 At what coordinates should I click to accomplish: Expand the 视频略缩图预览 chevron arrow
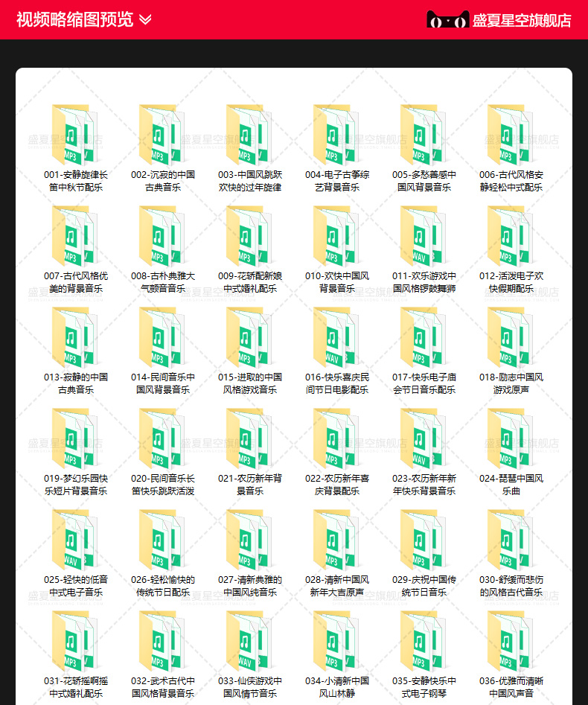pos(145,20)
